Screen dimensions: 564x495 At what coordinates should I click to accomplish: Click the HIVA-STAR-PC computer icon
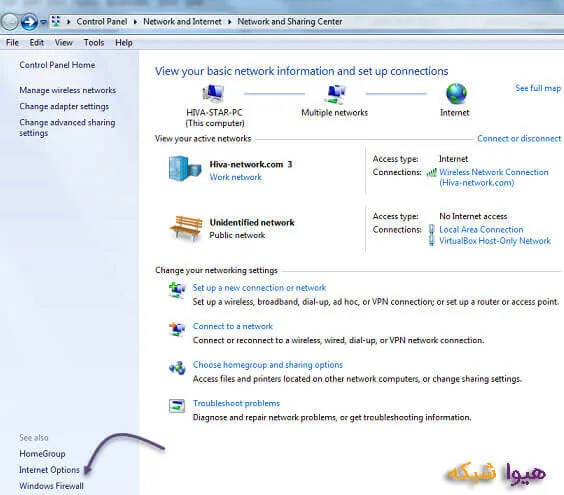tap(213, 94)
